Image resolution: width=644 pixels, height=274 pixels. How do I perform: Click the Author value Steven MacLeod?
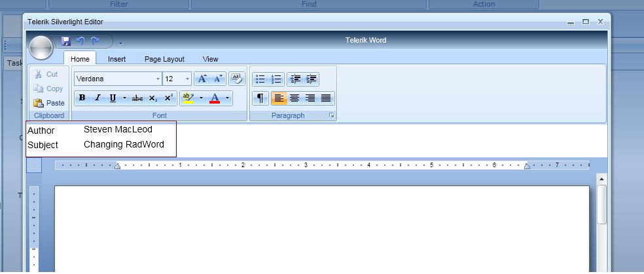[x=118, y=129]
